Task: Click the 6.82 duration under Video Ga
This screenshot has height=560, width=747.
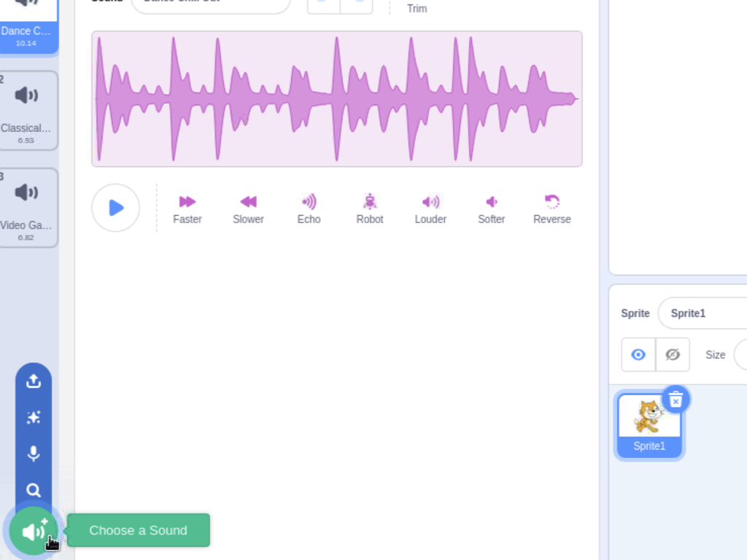Action: (x=26, y=238)
